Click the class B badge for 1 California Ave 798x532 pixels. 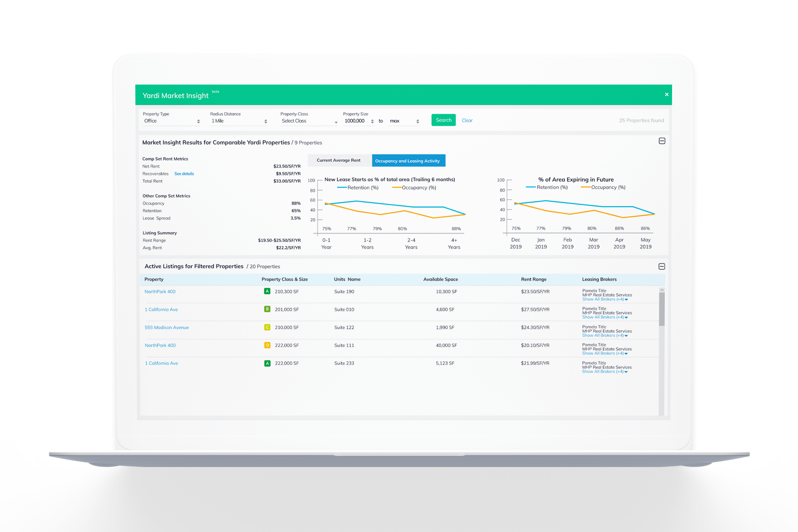click(x=267, y=309)
